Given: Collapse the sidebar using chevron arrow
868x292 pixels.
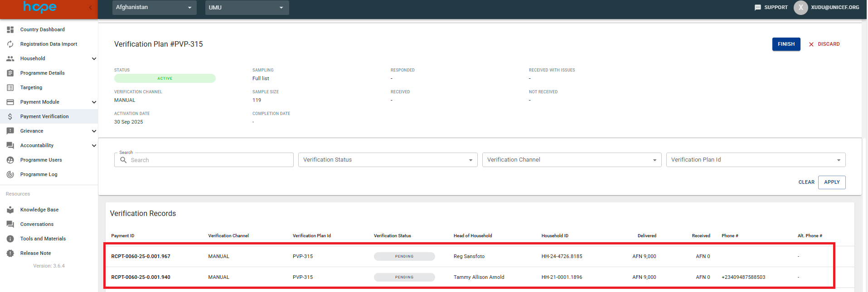Looking at the screenshot, I should 90,7.
